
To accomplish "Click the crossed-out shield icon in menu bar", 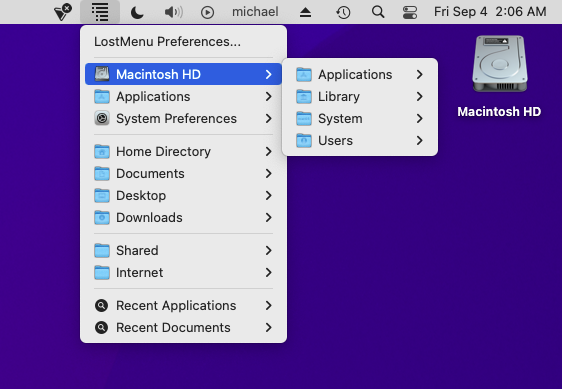I will click(63, 12).
